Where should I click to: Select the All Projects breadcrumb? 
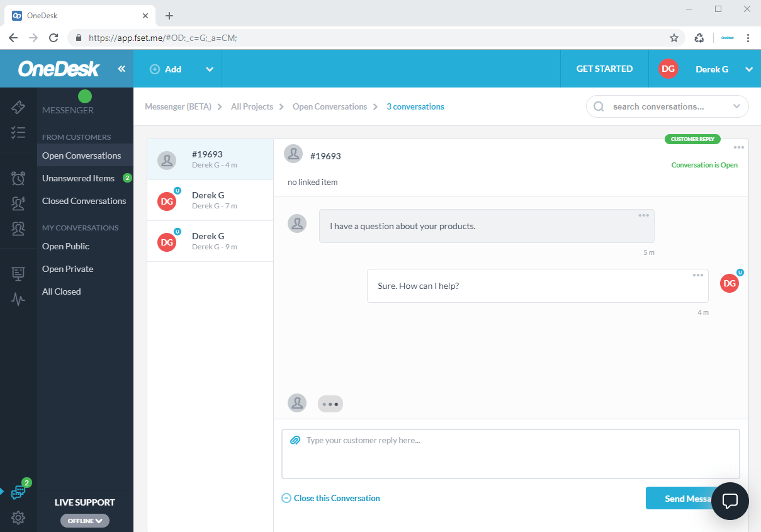[x=252, y=106]
